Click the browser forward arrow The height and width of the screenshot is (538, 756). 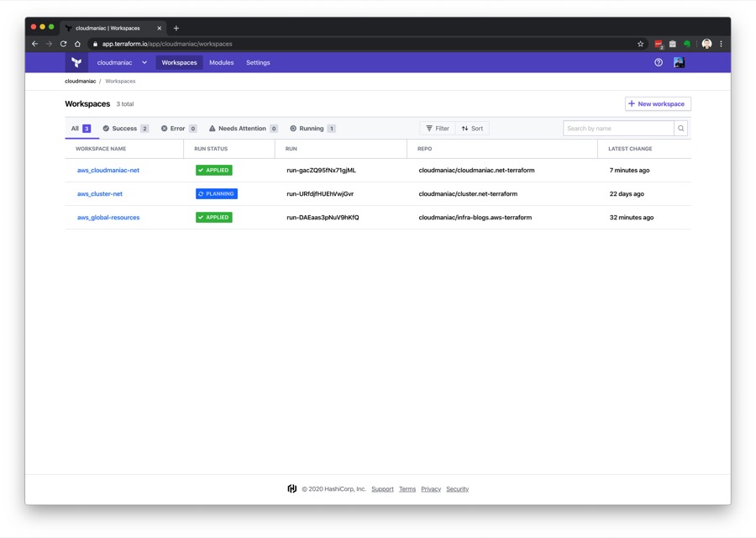[49, 44]
